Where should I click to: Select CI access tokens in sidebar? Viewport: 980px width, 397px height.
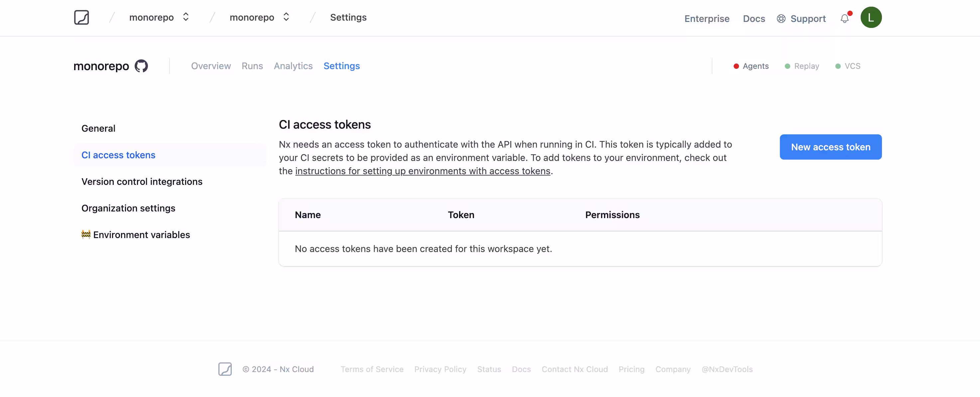170,155
